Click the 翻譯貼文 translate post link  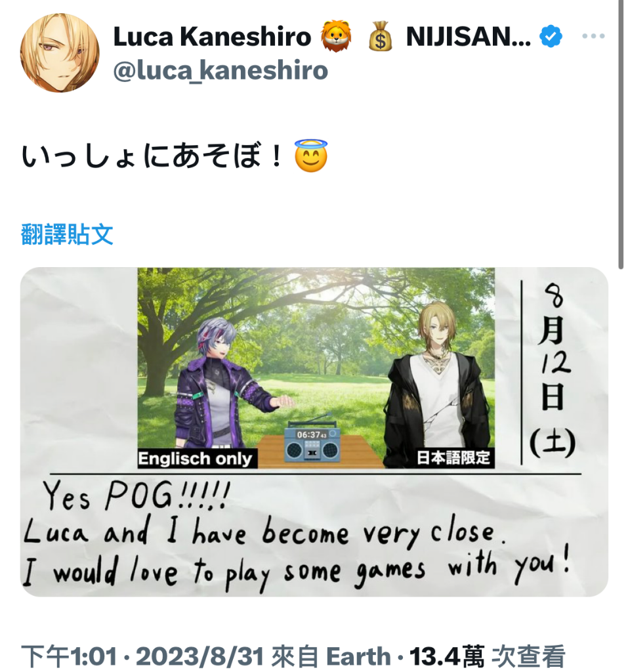coord(68,234)
